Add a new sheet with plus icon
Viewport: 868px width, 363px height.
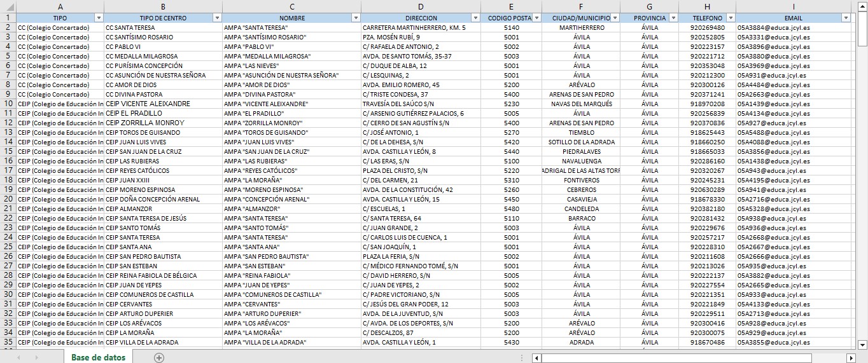pos(159,358)
